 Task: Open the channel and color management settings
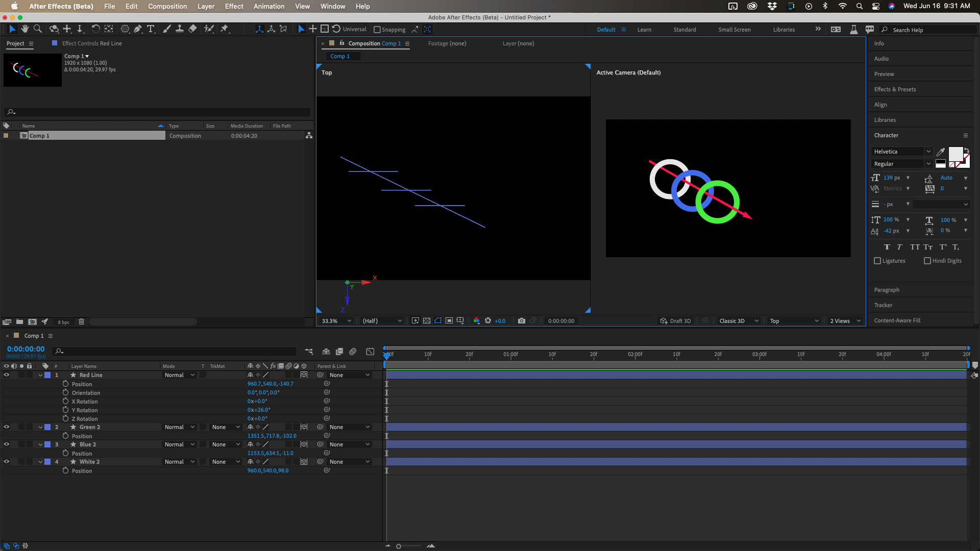click(477, 321)
